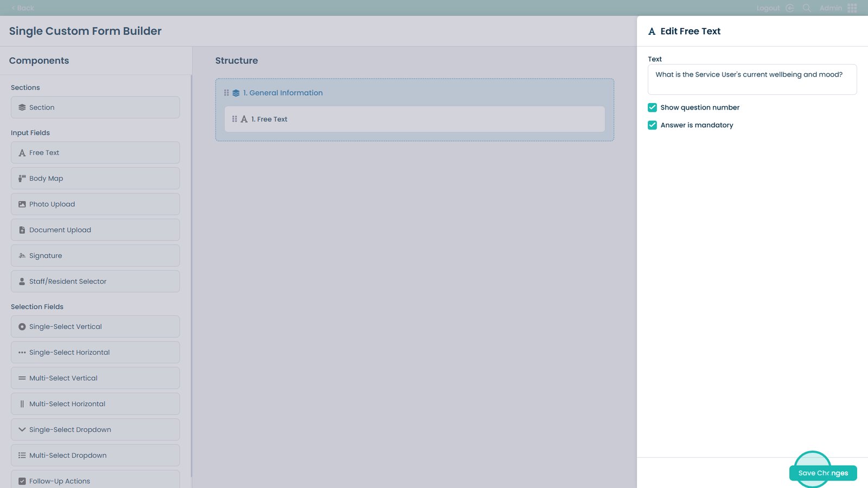
Task: Click the Multi-Select Dropdown list icon
Action: click(x=22, y=455)
